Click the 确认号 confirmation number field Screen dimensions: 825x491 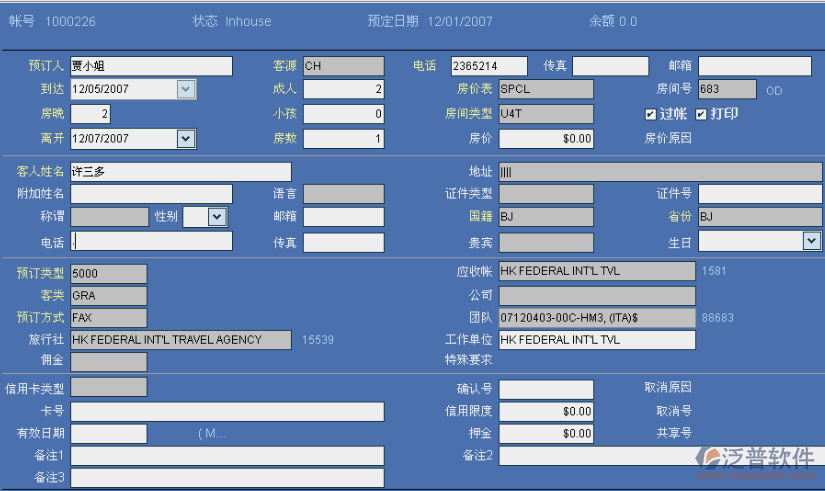[x=546, y=389]
